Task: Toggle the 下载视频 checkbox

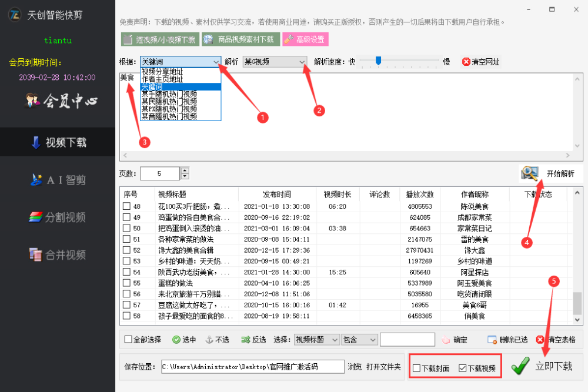Action: coord(462,368)
